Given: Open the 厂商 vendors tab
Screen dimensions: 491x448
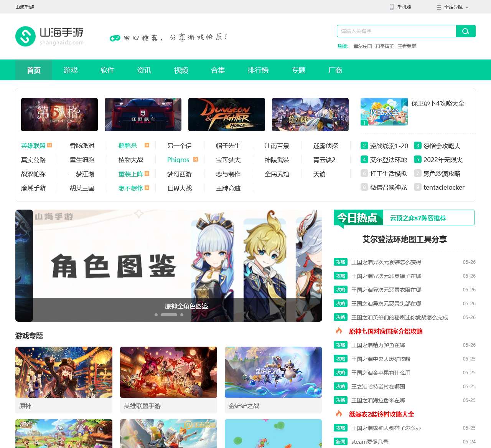Looking at the screenshot, I should [x=335, y=70].
